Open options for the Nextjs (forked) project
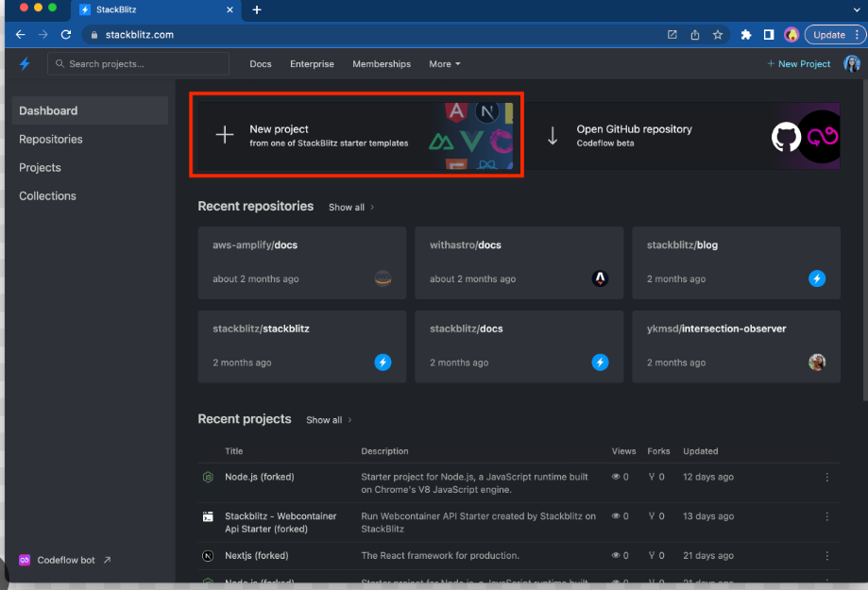Image resolution: width=868 pixels, height=590 pixels. click(827, 556)
